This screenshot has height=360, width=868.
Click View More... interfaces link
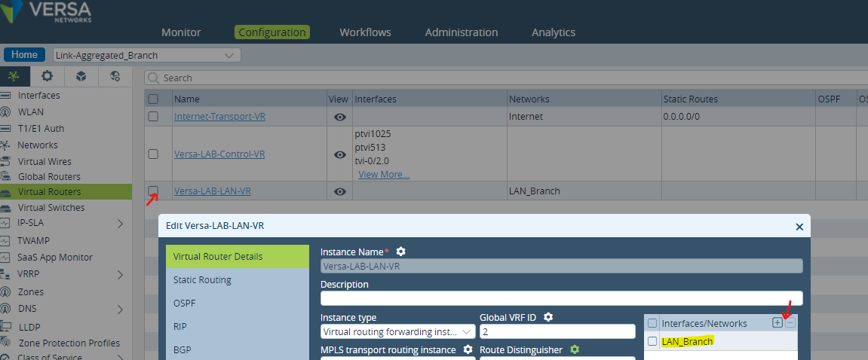click(384, 175)
